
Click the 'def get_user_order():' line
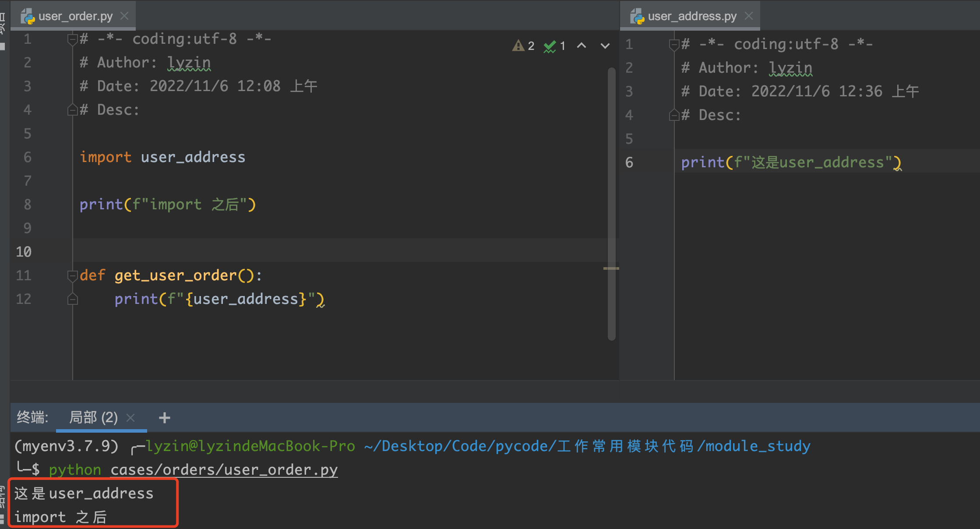(171, 275)
